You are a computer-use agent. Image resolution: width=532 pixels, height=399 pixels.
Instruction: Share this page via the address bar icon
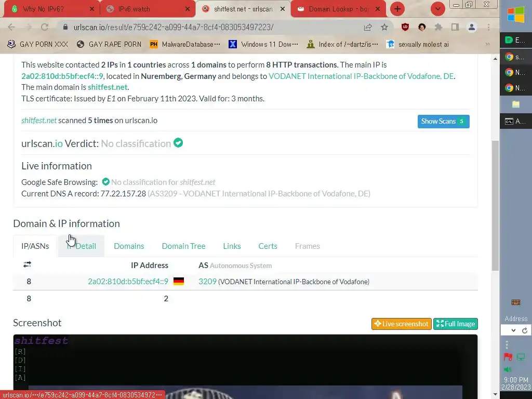pyautogui.click(x=368, y=27)
